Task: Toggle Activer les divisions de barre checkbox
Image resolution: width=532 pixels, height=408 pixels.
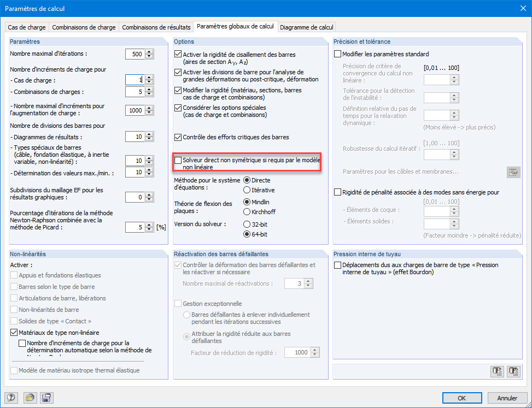Action: tap(178, 72)
